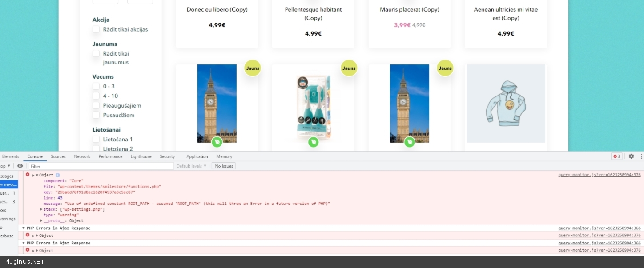Open DevTools three-dot options menu
Viewport: 644px width, 268px height.
coord(641,156)
